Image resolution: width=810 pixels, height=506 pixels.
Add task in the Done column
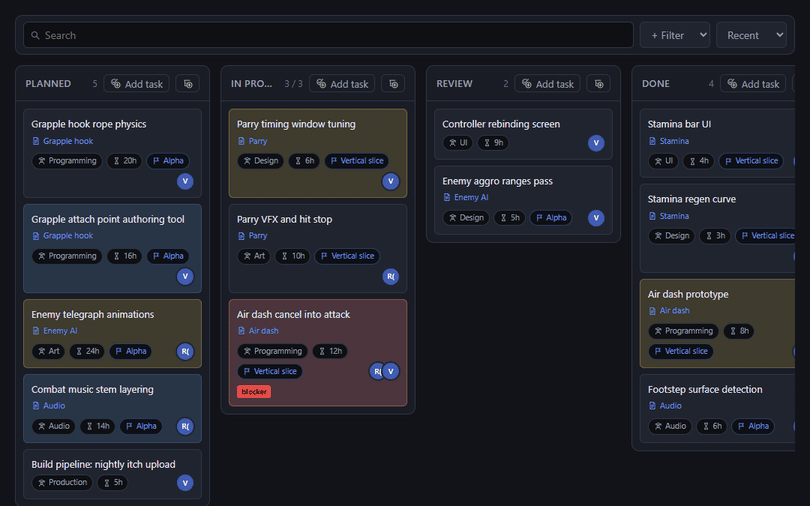pyautogui.click(x=753, y=84)
